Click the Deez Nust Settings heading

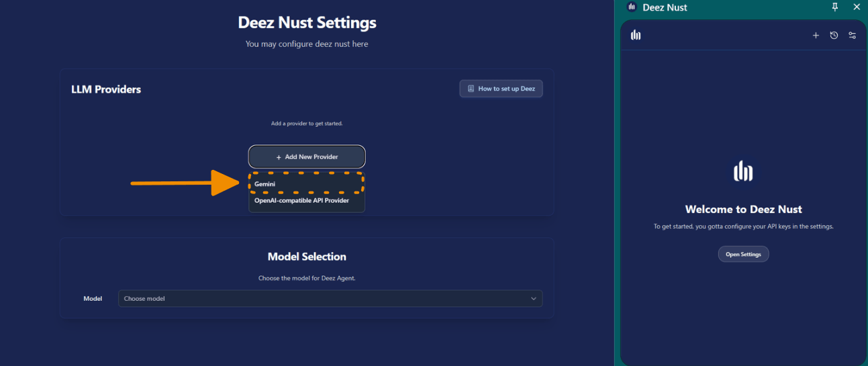tap(307, 23)
